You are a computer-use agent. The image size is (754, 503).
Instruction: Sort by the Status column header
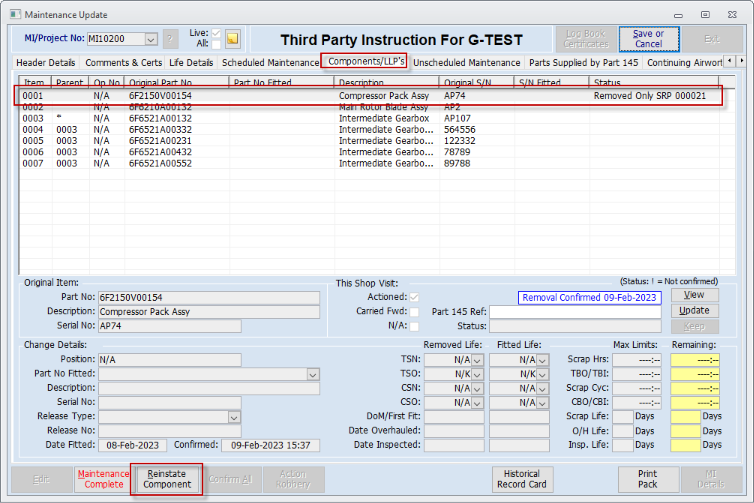click(x=654, y=82)
